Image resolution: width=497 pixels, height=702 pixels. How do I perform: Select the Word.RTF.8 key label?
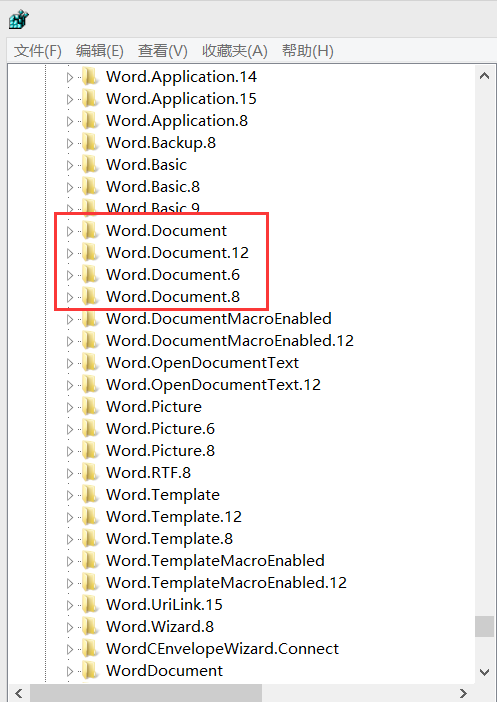coord(148,472)
